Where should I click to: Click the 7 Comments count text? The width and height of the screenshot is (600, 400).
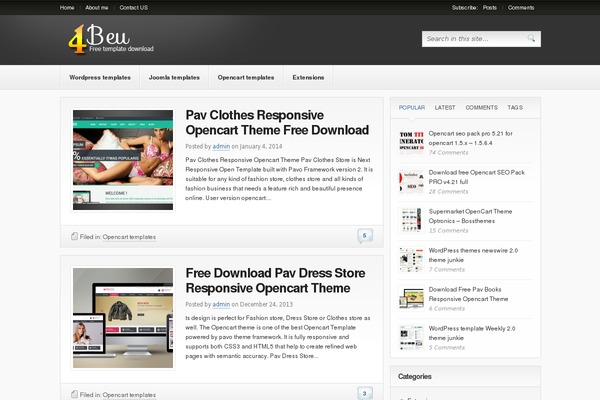coord(447,269)
